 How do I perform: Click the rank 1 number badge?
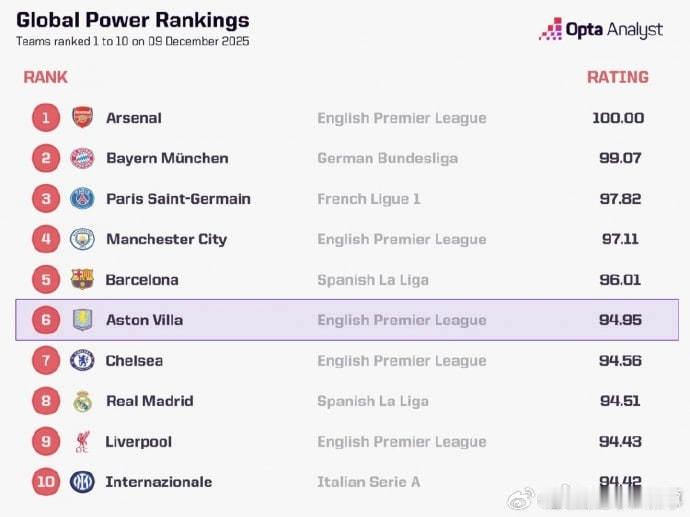coord(46,118)
